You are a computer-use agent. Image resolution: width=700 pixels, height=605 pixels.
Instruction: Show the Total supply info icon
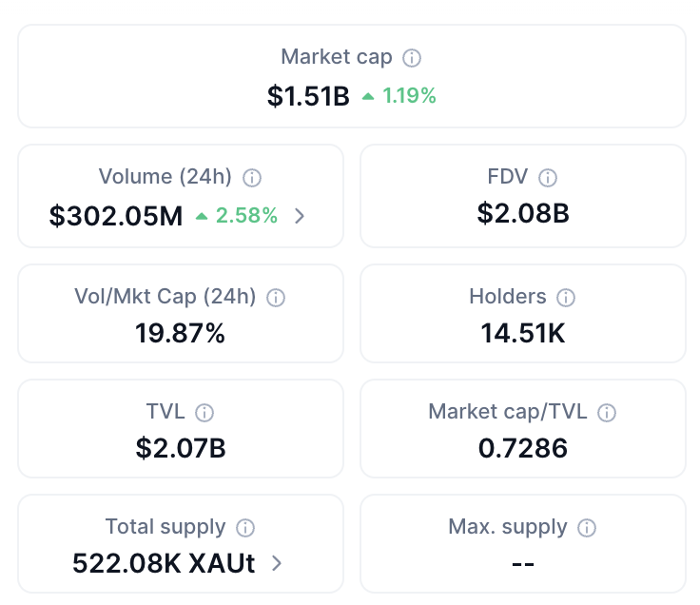245,527
